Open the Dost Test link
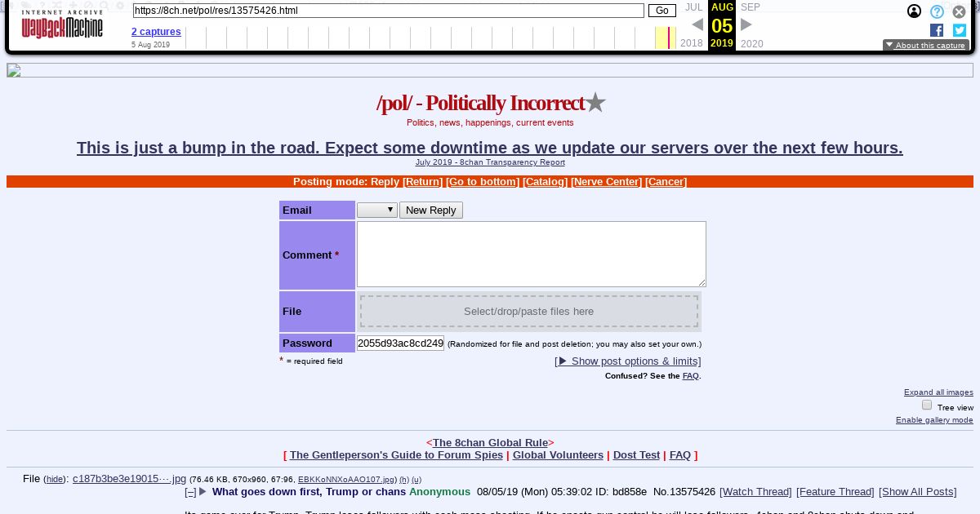 (636, 455)
